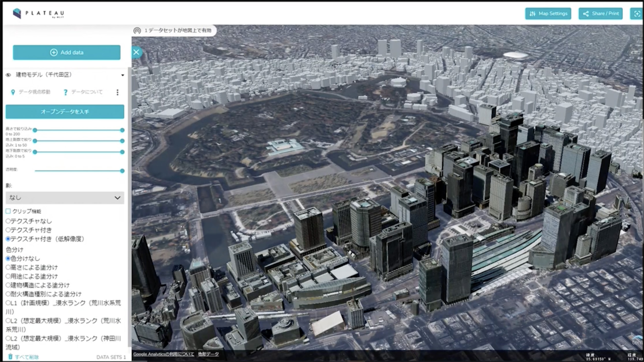Image resolution: width=644 pixels, height=362 pixels.
Task: Click the 色分け section label
Action: click(14, 250)
